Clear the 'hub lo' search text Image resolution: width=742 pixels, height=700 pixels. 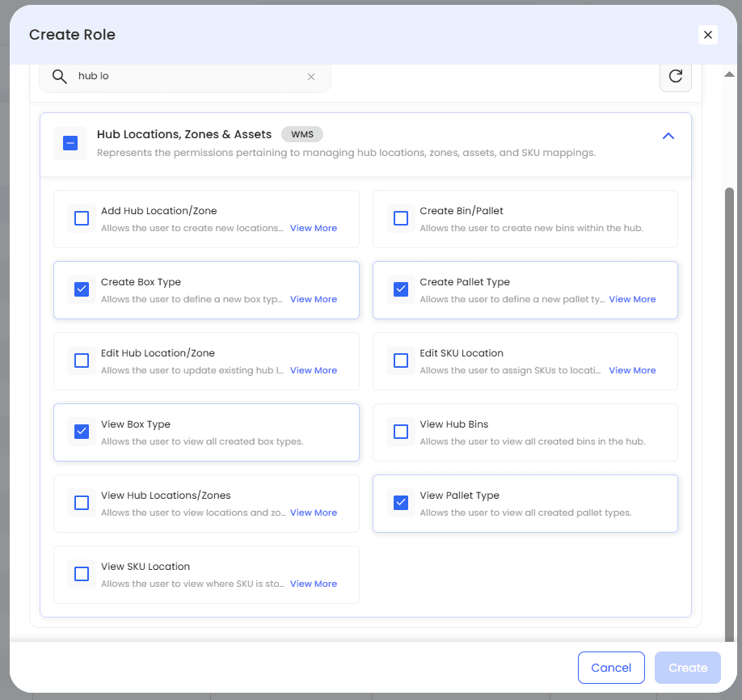click(311, 77)
